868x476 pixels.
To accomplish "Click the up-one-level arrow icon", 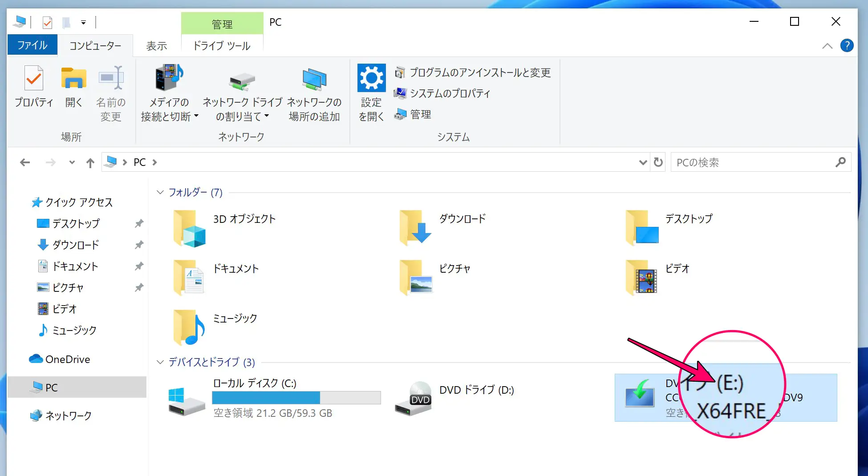I will pyautogui.click(x=90, y=163).
